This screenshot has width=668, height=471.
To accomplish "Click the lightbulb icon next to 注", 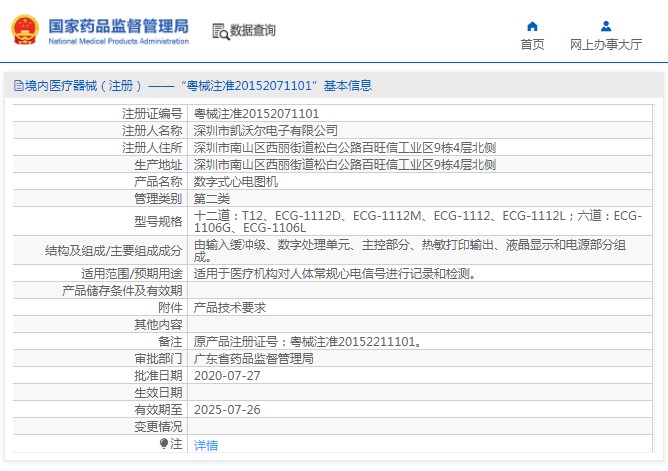I will point(164,444).
